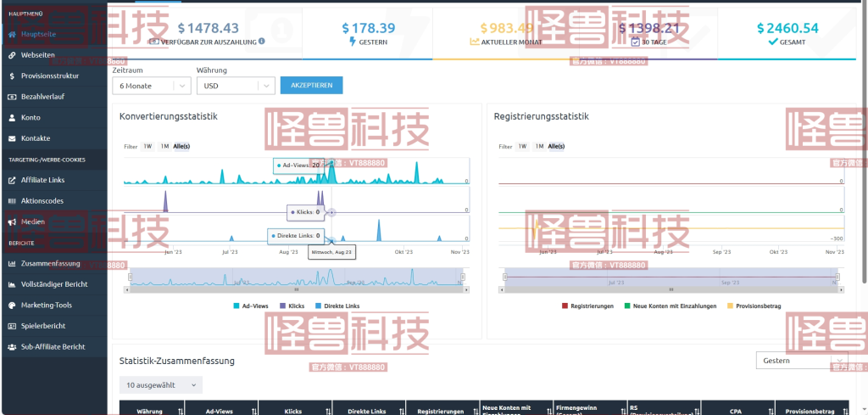Click the info icon next to Verfügbar zur Auszahlung

[x=262, y=41]
